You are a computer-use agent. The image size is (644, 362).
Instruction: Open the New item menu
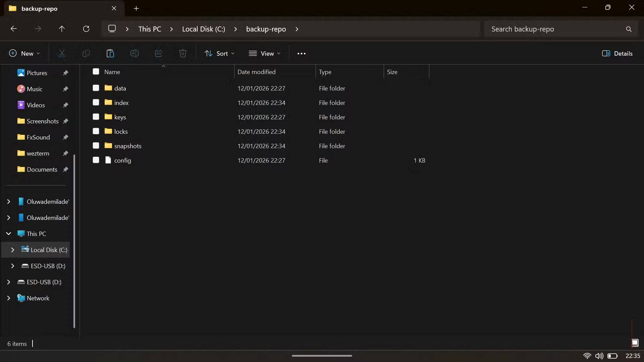click(24, 53)
